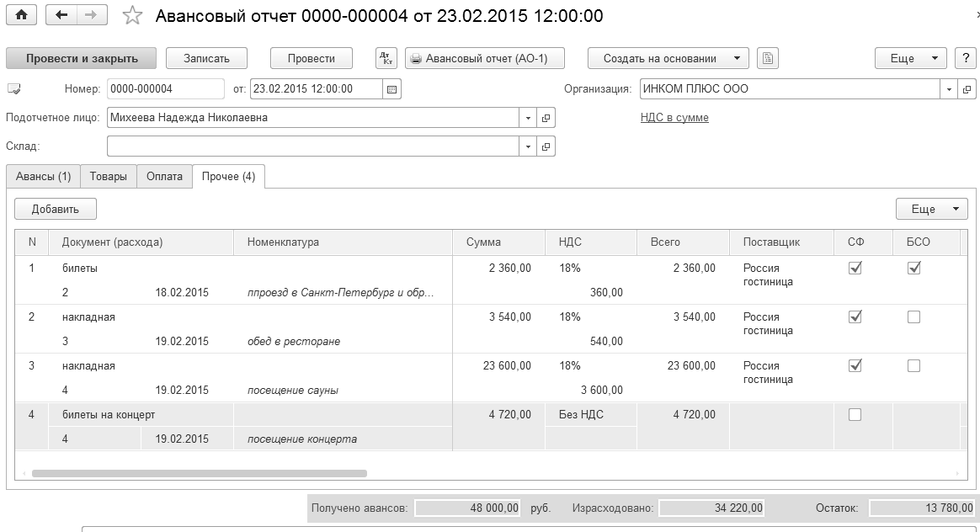
Task: Switch to the Авансы (1) tab
Action: (x=43, y=176)
